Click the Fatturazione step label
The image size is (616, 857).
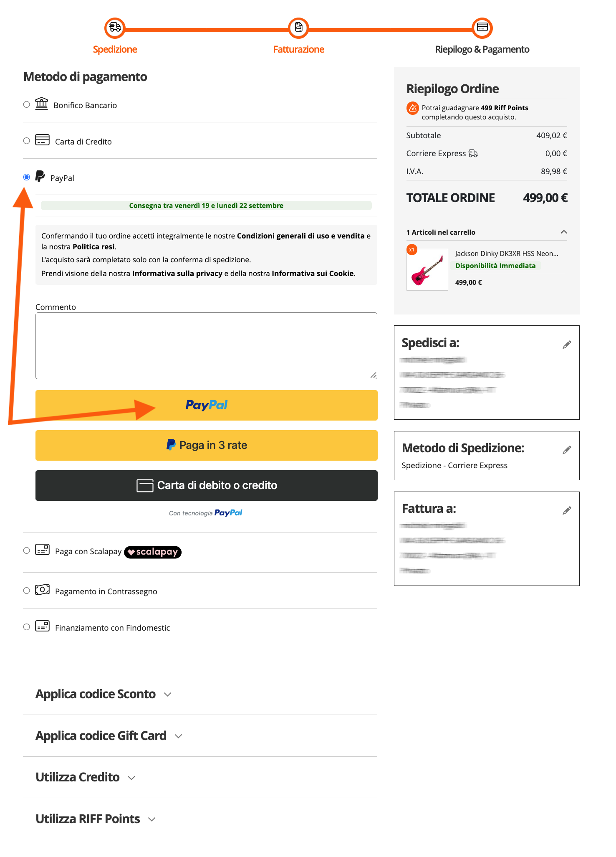point(299,49)
